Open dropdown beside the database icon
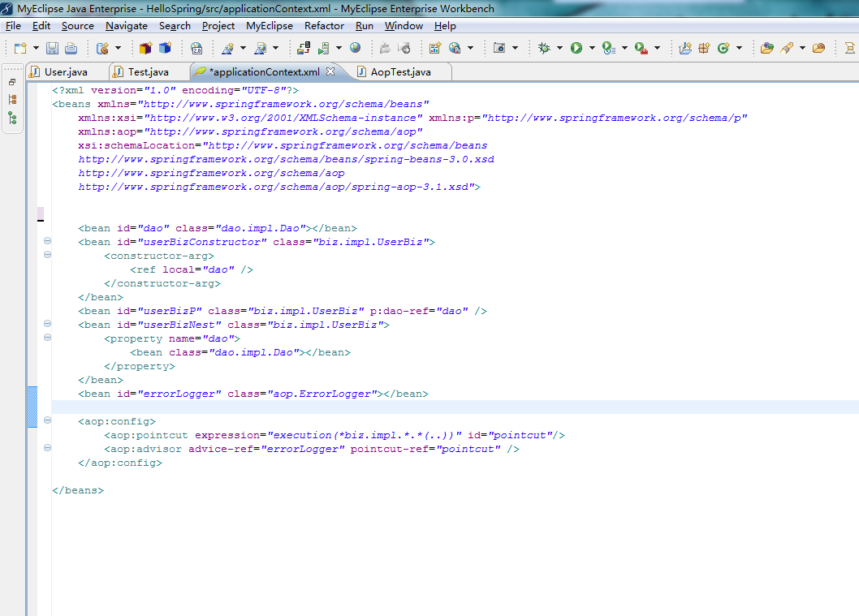 117,48
